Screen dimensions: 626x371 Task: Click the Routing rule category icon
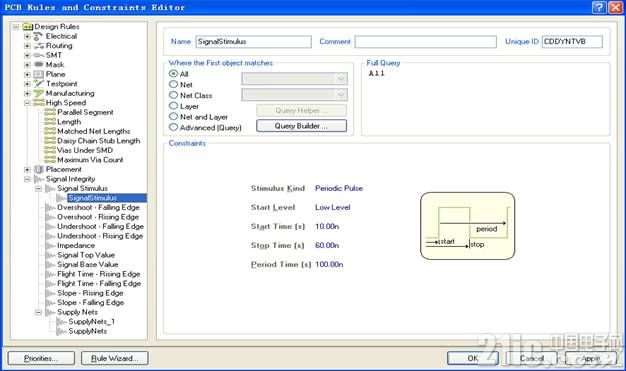point(38,46)
